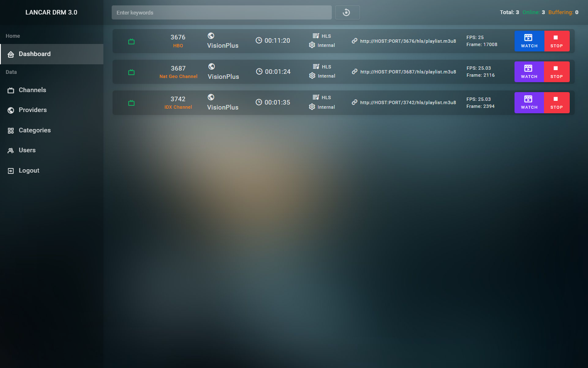Click the green TV icon for channel 3676
Image resolution: width=588 pixels, height=368 pixels.
click(x=132, y=41)
